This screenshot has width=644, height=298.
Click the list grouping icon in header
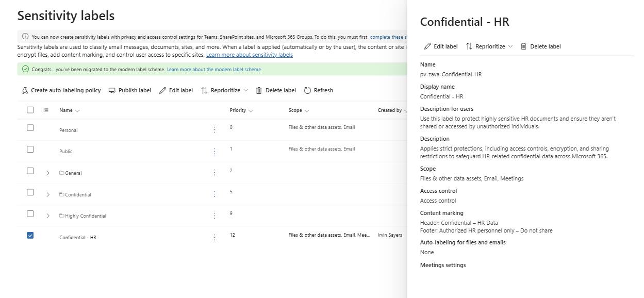click(46, 110)
